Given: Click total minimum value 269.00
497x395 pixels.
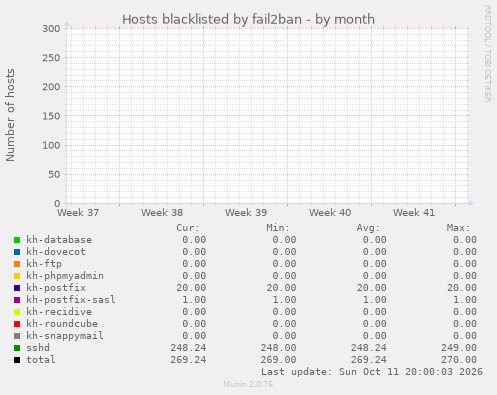Looking at the screenshot, I should pyautogui.click(x=278, y=360).
